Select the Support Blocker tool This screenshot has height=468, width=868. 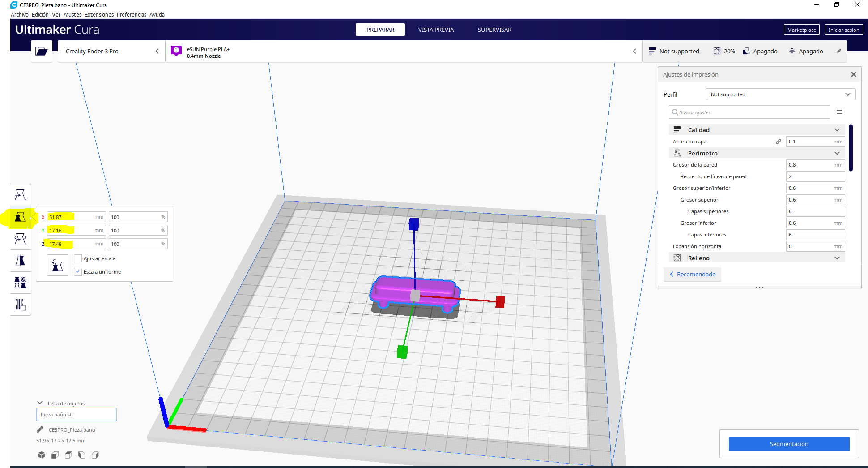tap(20, 305)
